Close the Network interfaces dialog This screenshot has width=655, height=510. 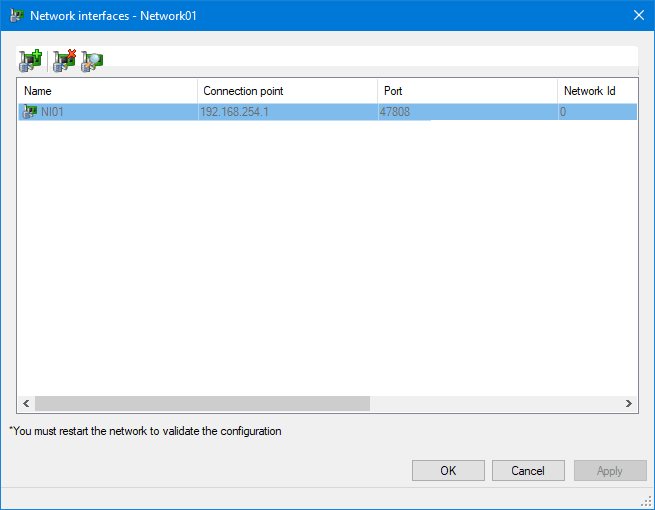click(x=638, y=15)
